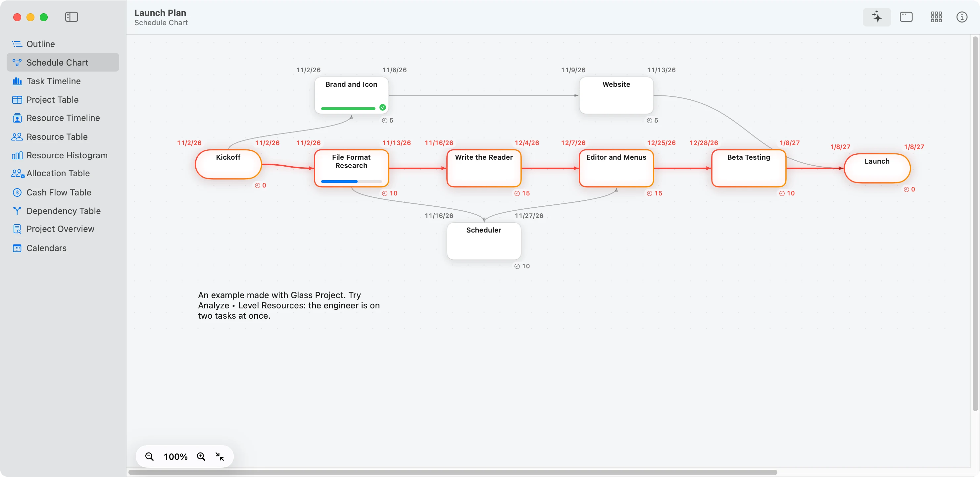Image resolution: width=980 pixels, height=477 pixels.
Task: Click Brand and Icon green progress bar
Action: point(348,109)
